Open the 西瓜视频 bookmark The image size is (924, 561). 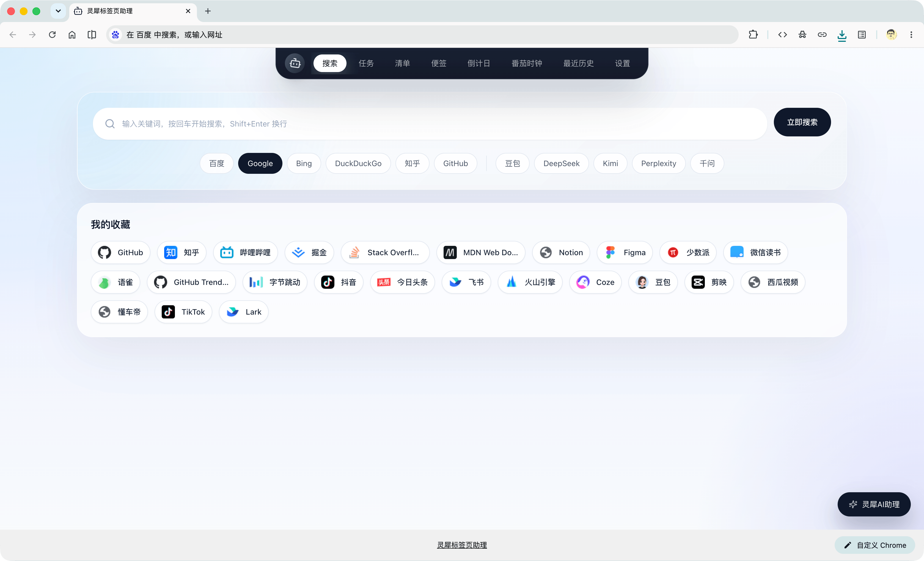(x=773, y=282)
